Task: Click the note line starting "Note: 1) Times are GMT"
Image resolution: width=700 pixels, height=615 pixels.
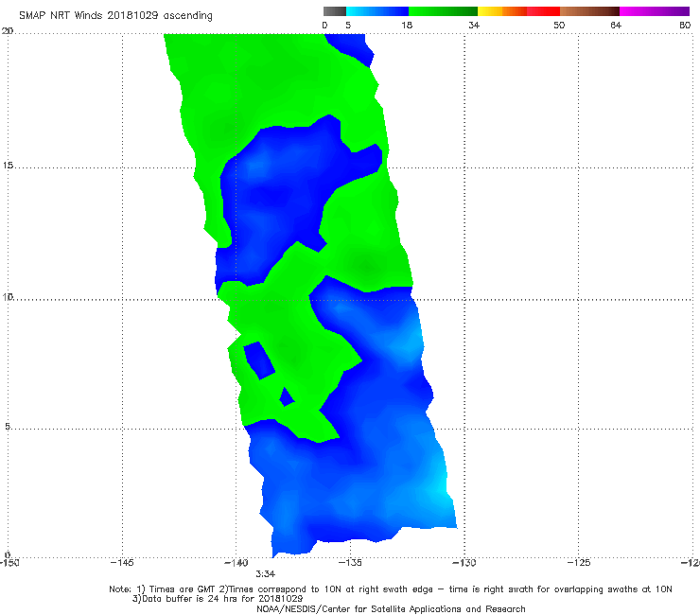Action: pyautogui.click(x=391, y=589)
